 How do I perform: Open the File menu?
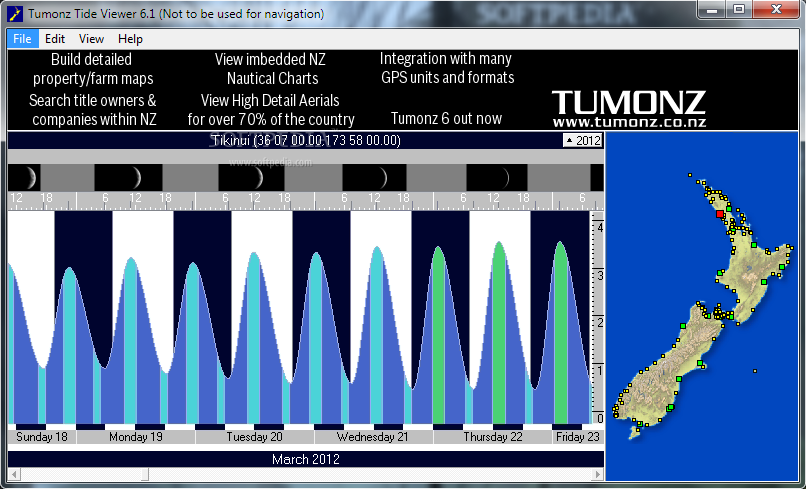[x=23, y=39]
